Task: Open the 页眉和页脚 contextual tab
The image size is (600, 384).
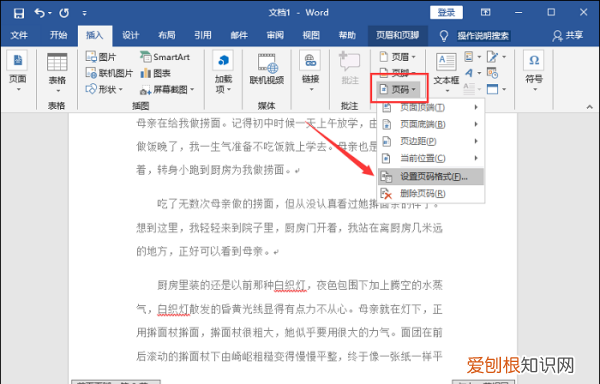Action: 397,35
